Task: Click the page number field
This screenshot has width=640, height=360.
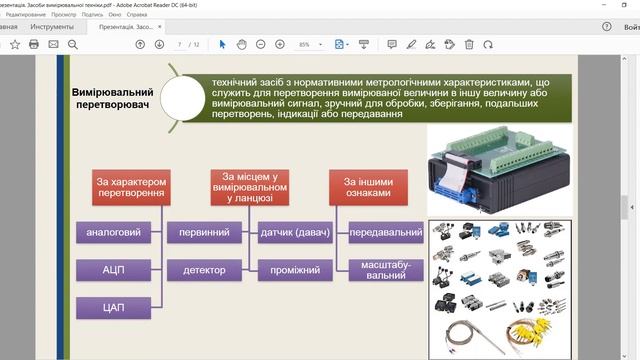Action: click(x=180, y=44)
